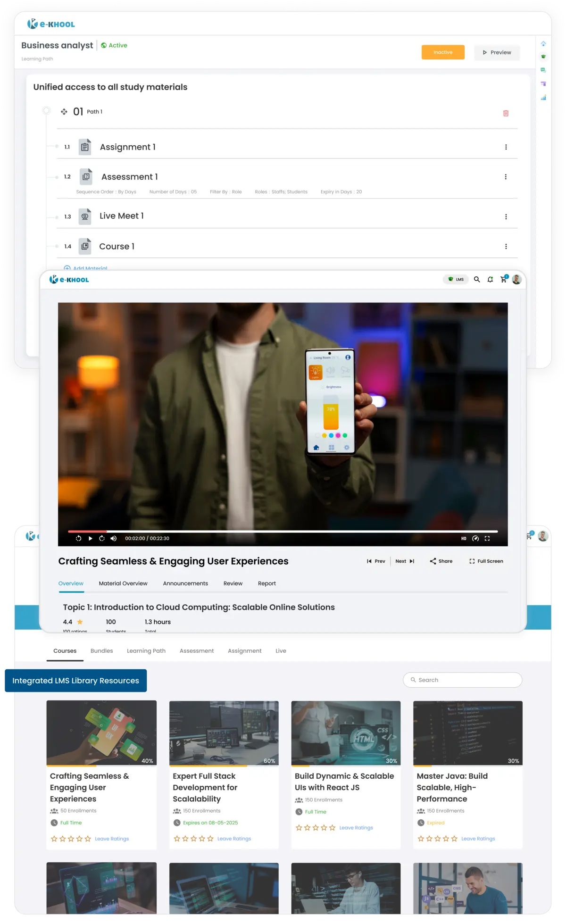
Task: Open search magnifier in the video page header
Action: click(477, 279)
